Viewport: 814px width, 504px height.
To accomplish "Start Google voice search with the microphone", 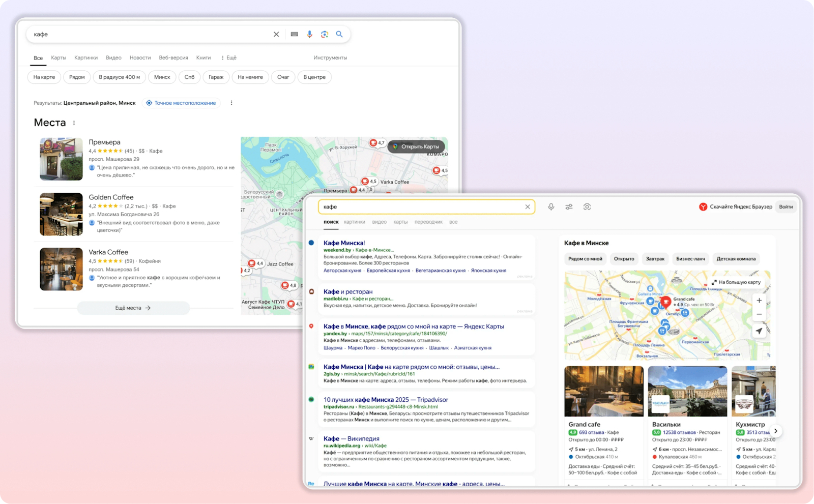I will [309, 34].
